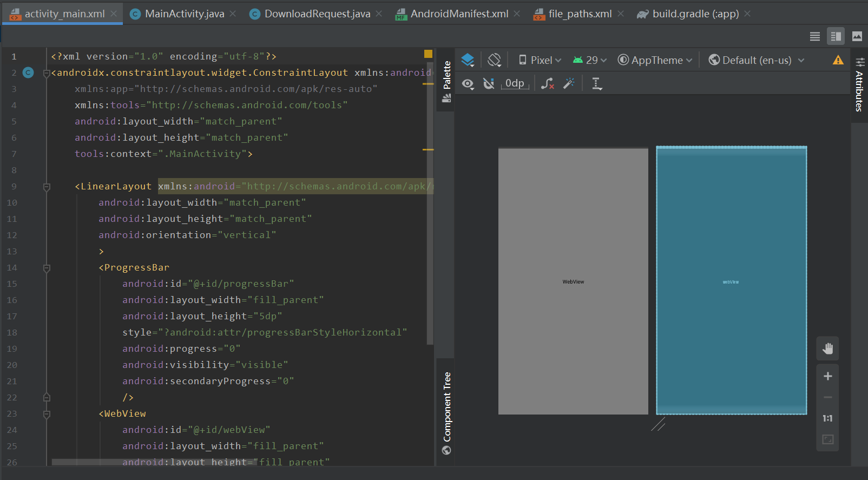The image size is (868, 480).
Task: Zoom in with the plus button
Action: click(828, 376)
